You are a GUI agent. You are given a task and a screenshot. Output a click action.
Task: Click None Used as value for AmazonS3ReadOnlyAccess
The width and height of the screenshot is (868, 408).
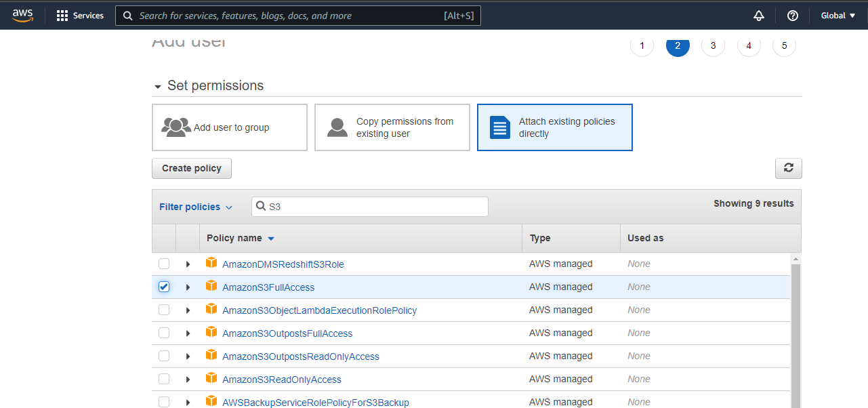pos(639,379)
